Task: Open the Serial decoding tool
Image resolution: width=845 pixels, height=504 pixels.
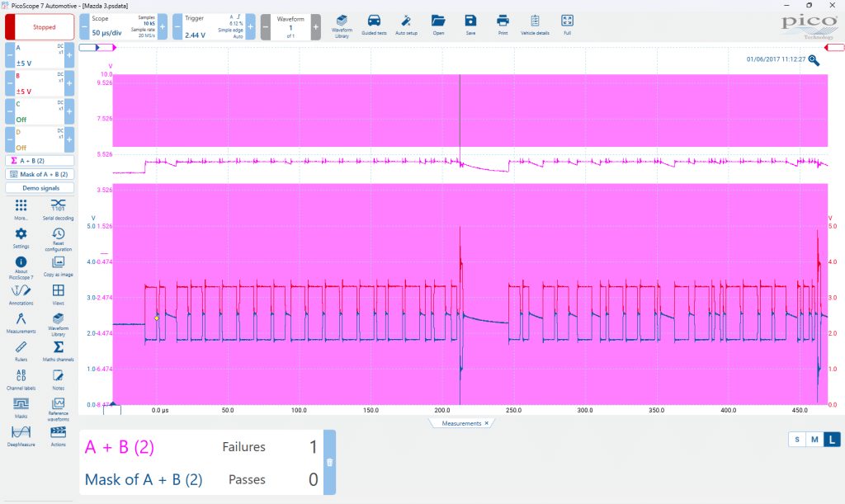Action: pyautogui.click(x=59, y=210)
